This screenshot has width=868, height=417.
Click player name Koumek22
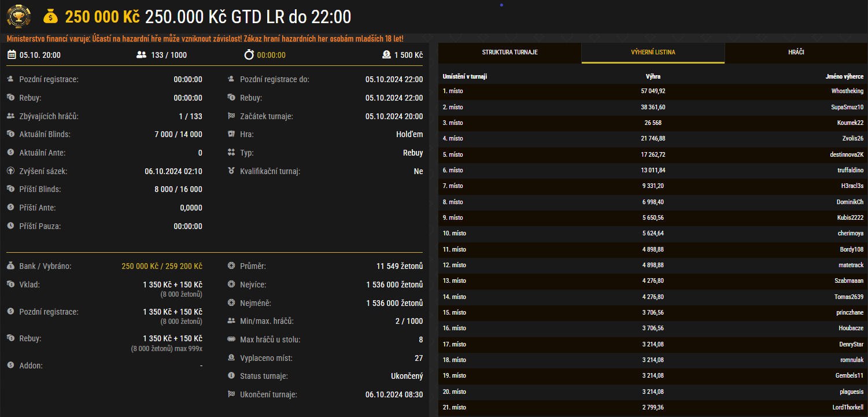850,123
